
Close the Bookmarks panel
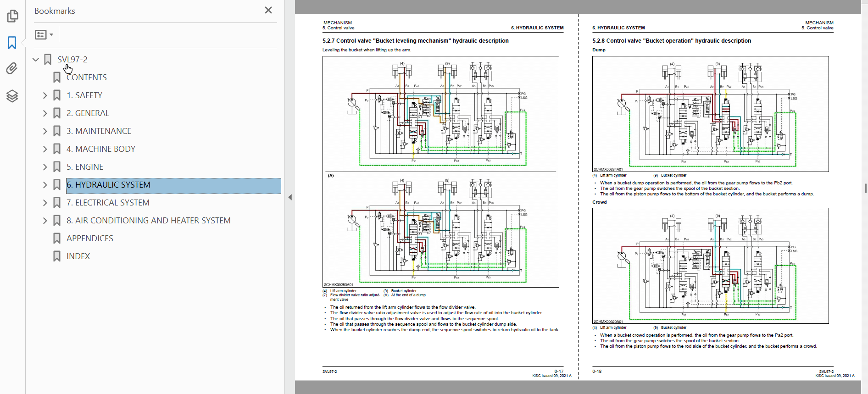pyautogui.click(x=268, y=10)
